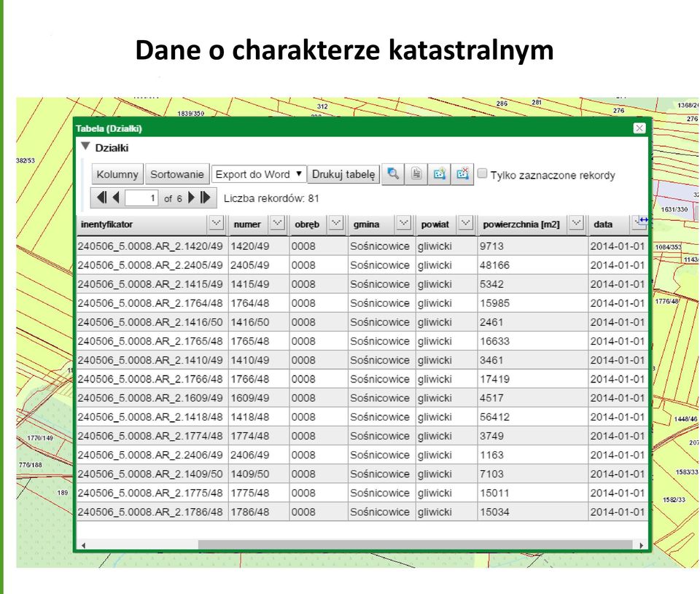Viewport: 700px width, 594px height.
Task: Click the page number input field
Action: [141, 198]
